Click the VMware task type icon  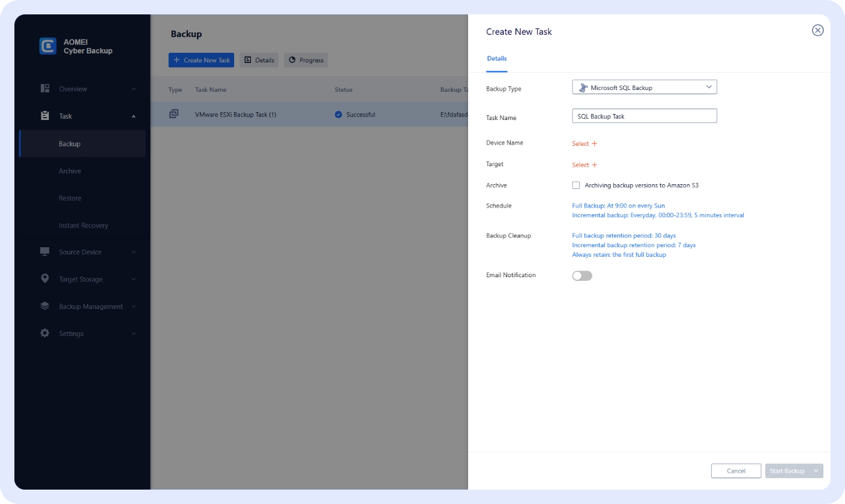coord(174,114)
